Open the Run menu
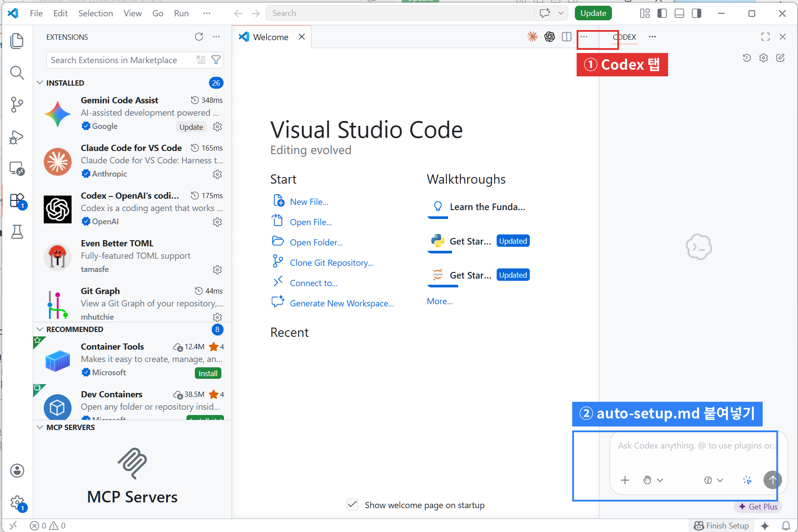The height and width of the screenshot is (532, 798). click(182, 13)
